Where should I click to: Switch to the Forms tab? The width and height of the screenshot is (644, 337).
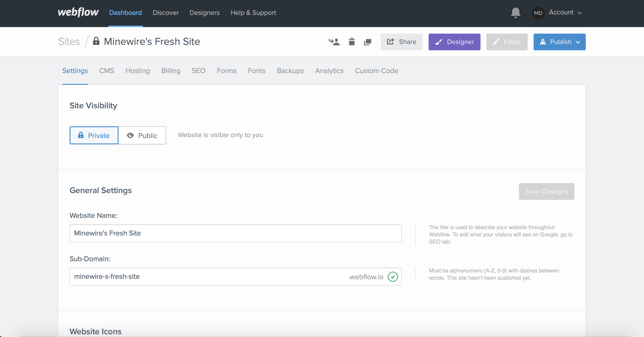226,71
